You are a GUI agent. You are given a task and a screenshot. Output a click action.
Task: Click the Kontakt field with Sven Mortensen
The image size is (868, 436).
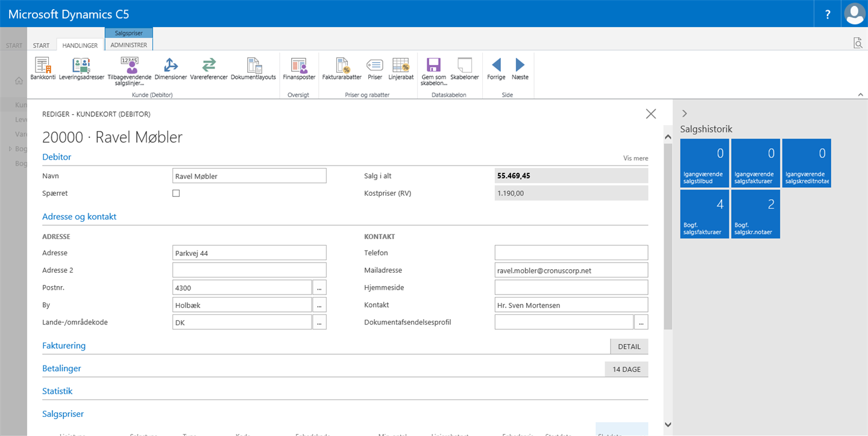click(x=571, y=305)
